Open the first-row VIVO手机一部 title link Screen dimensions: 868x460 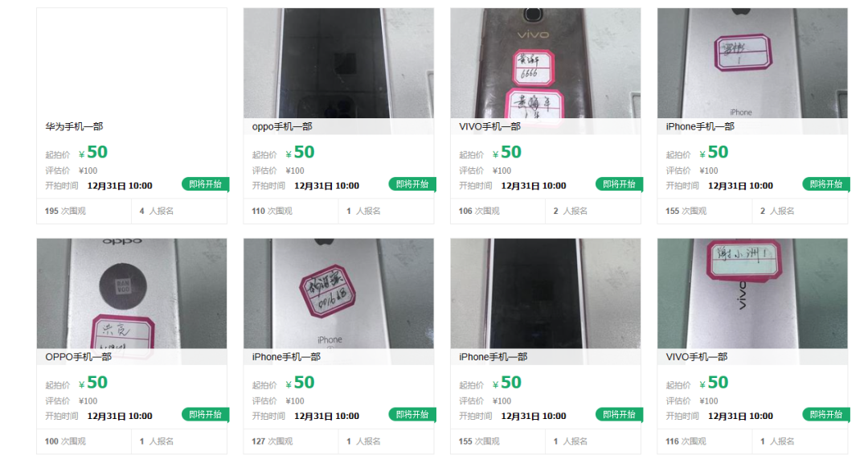coord(490,126)
